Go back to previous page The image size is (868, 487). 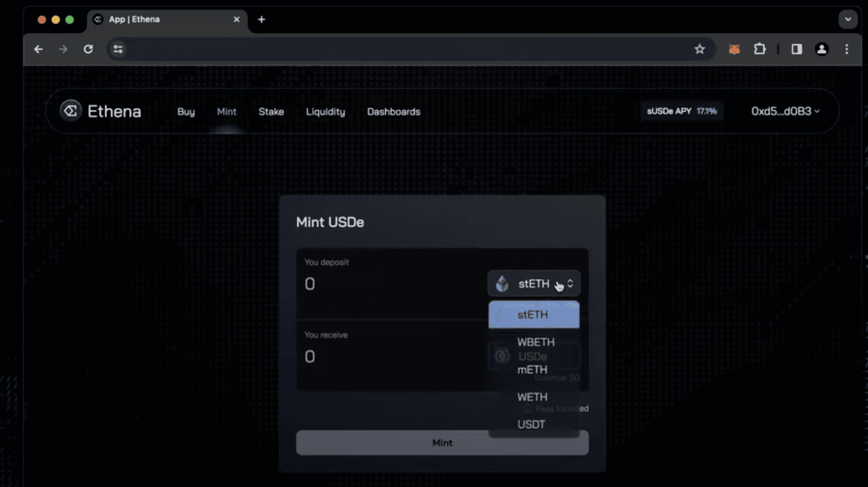(x=39, y=49)
